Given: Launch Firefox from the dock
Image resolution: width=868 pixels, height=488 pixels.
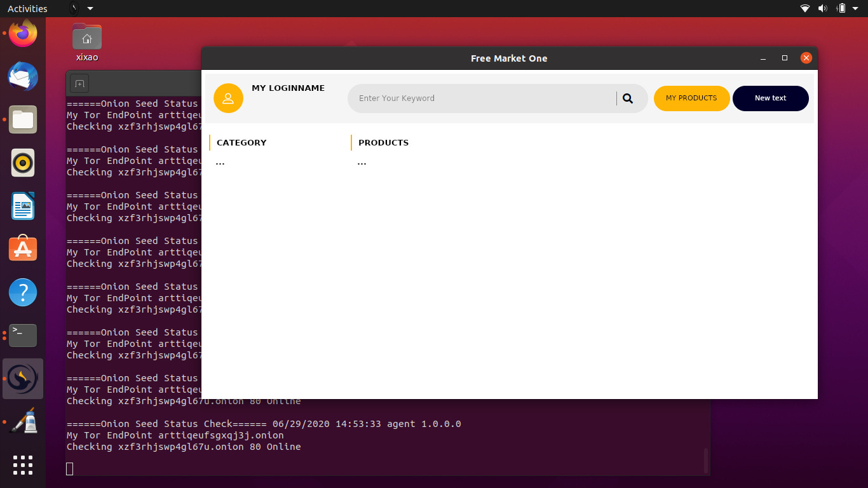Looking at the screenshot, I should 23,32.
